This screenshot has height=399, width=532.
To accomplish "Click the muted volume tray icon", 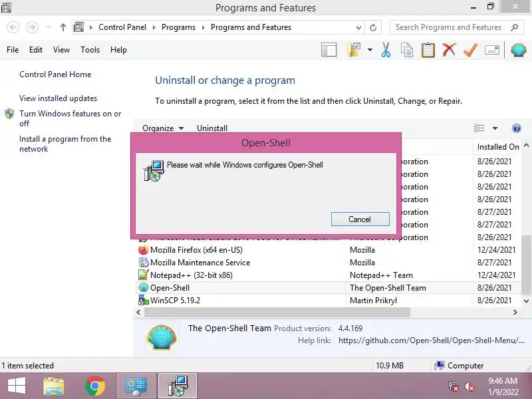I will click(x=469, y=386).
